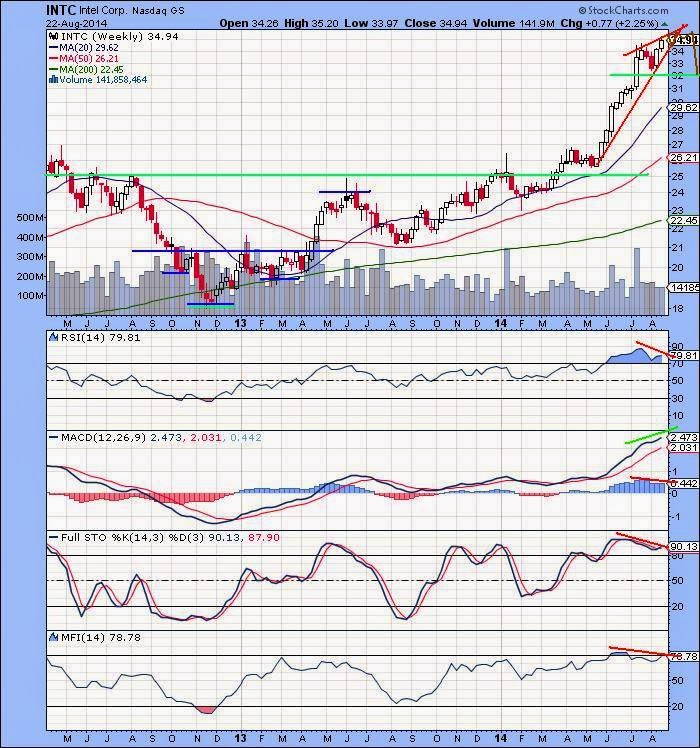Click the candlestick icon beside INTC (Weekly)

[x=53, y=36]
